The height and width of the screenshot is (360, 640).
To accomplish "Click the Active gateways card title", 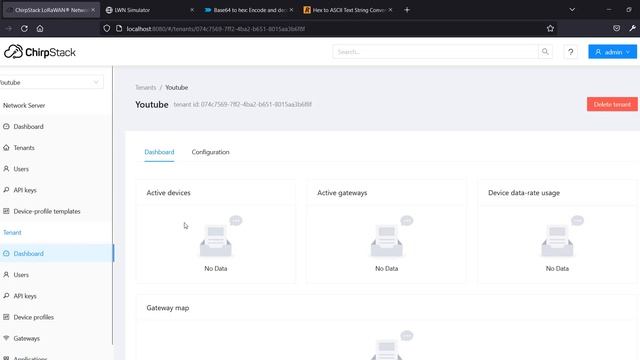I will pyautogui.click(x=342, y=193).
